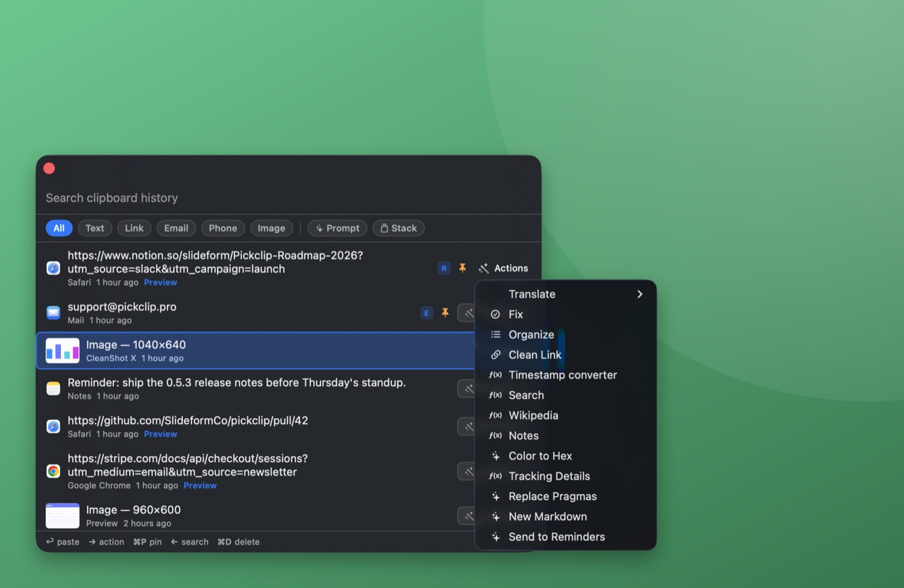904x588 pixels.
Task: Click the checkmark icon beside Fix
Action: [495, 314]
